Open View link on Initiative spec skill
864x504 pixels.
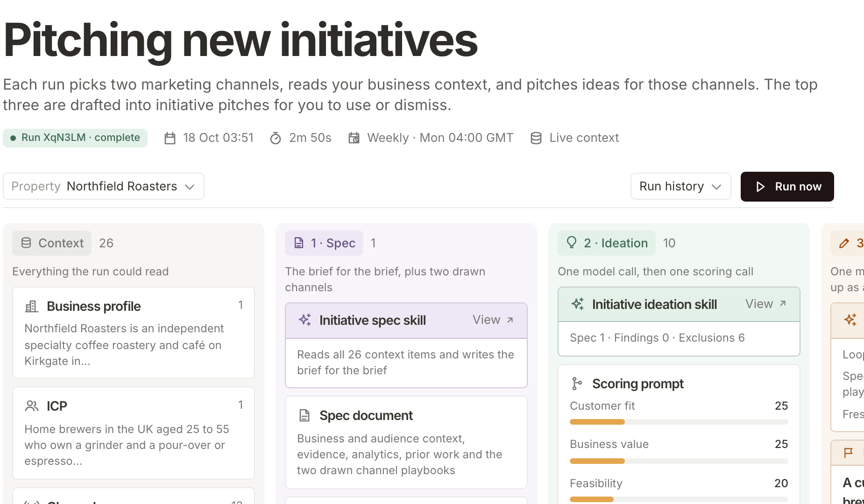(493, 320)
